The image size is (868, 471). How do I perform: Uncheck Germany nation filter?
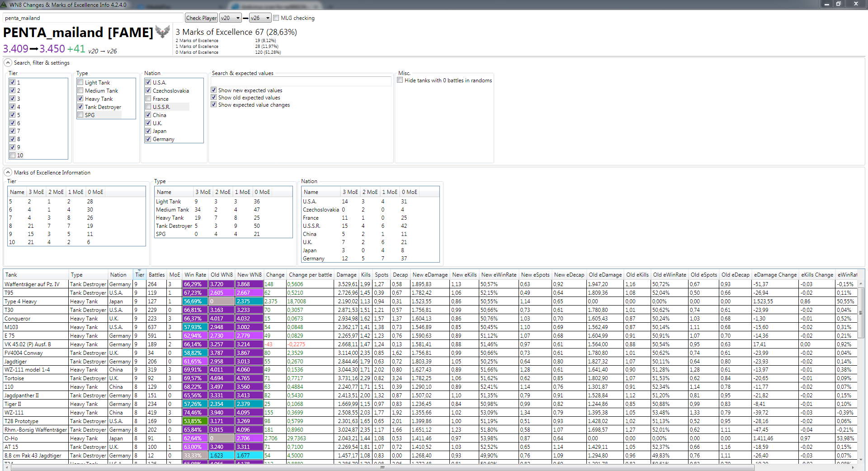pyautogui.click(x=148, y=139)
